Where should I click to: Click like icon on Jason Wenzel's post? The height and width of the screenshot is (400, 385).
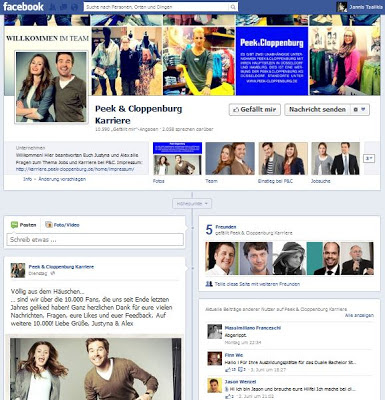(229, 396)
